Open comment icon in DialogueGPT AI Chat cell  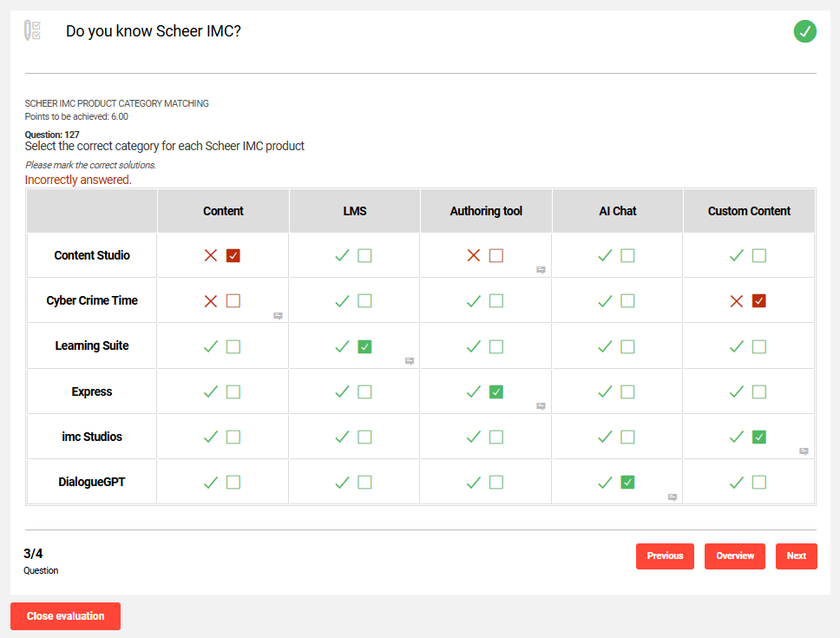click(673, 497)
